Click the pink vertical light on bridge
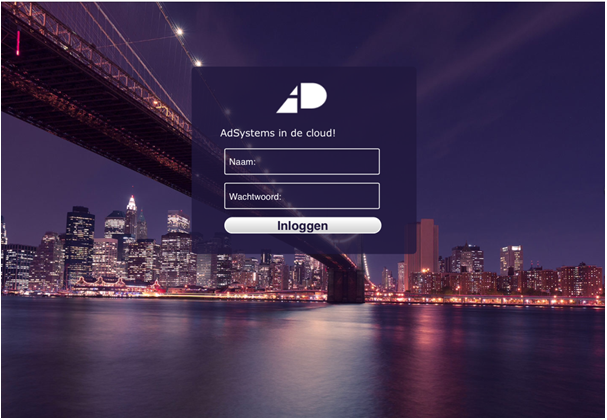This screenshot has height=420, width=607. (x=17, y=42)
